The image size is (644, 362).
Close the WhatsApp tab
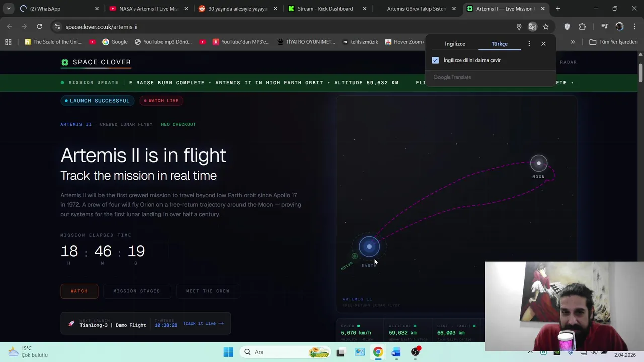tap(97, 9)
